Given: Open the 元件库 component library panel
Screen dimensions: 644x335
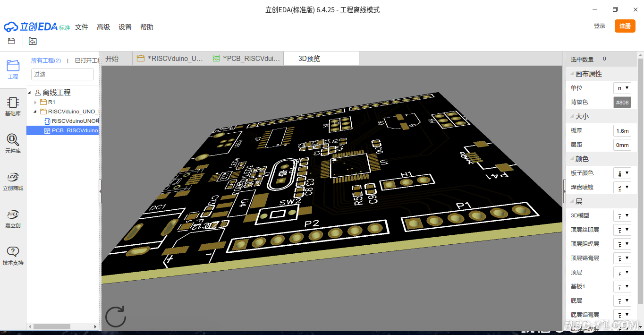Looking at the screenshot, I should 13,143.
